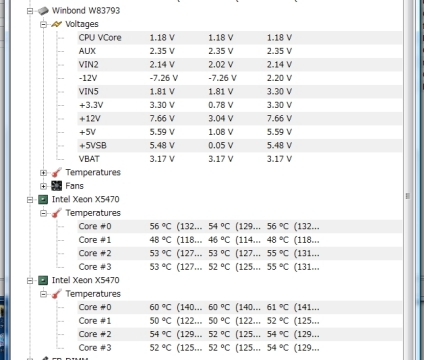Click thermometer icon under first Xeon X5470

coord(57,213)
